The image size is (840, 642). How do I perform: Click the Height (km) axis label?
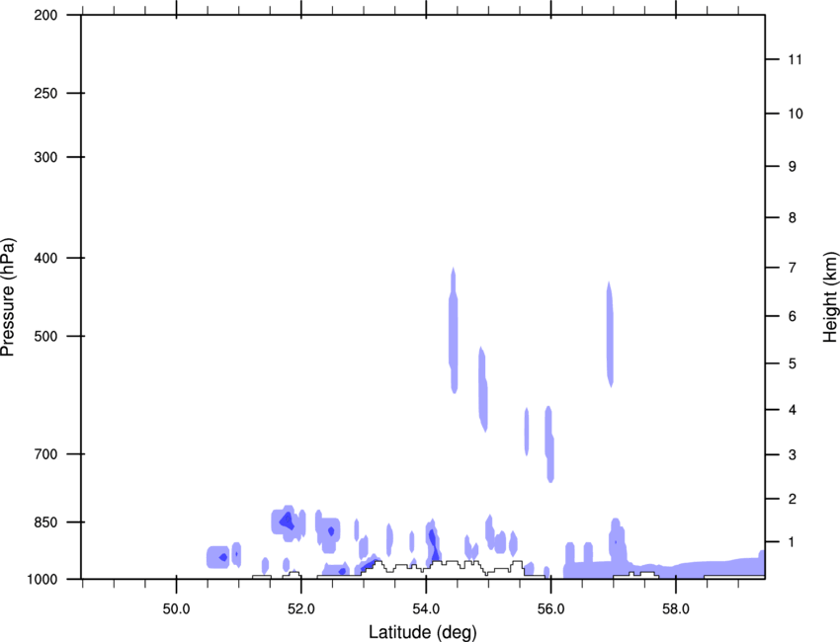pos(830,297)
